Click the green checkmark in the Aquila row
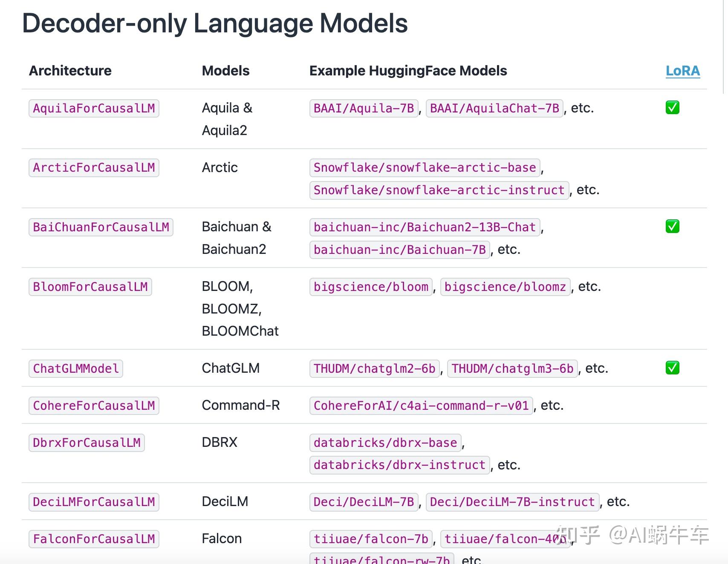 pos(672,108)
